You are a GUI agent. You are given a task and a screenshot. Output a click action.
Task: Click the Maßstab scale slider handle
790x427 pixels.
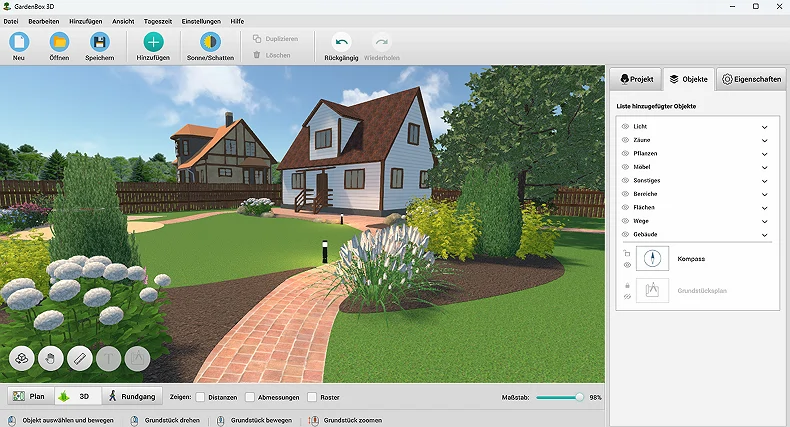pyautogui.click(x=579, y=397)
